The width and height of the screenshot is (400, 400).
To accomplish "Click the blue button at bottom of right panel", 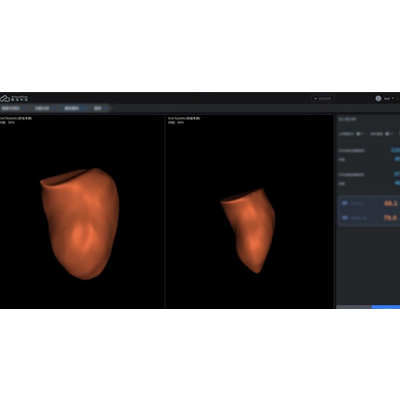I will pyautogui.click(x=386, y=307).
